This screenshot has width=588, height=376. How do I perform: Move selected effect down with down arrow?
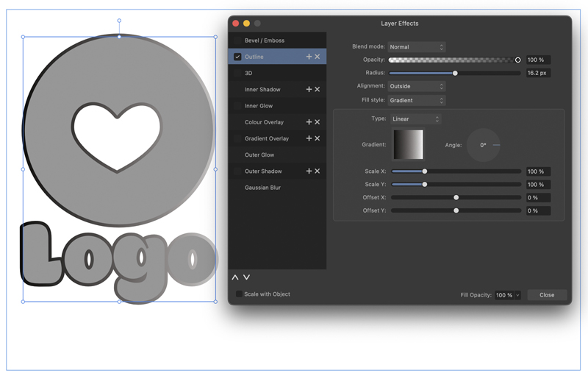[246, 277]
